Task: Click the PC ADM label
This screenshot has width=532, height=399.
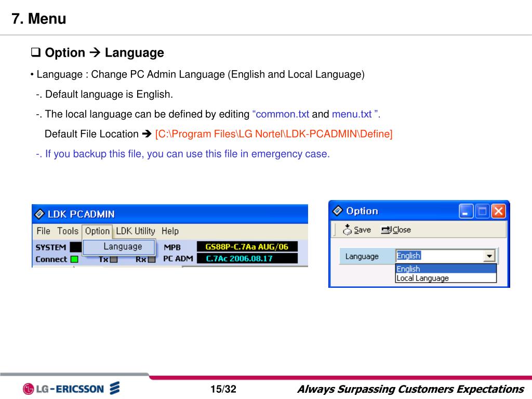Action: [178, 259]
